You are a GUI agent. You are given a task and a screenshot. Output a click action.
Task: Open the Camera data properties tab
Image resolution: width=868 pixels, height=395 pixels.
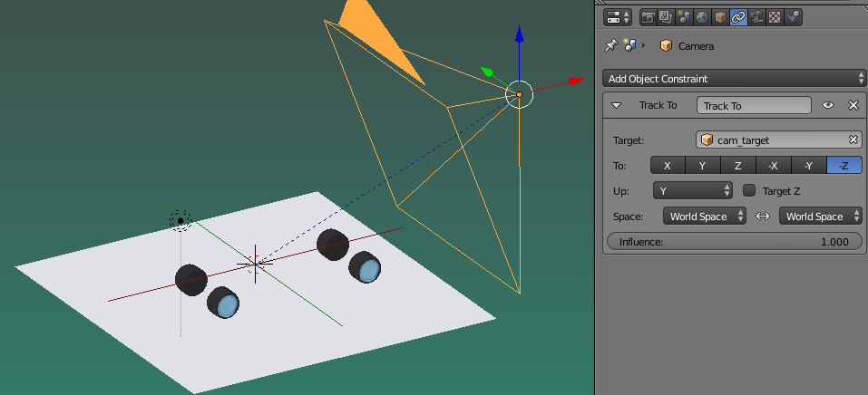click(756, 16)
